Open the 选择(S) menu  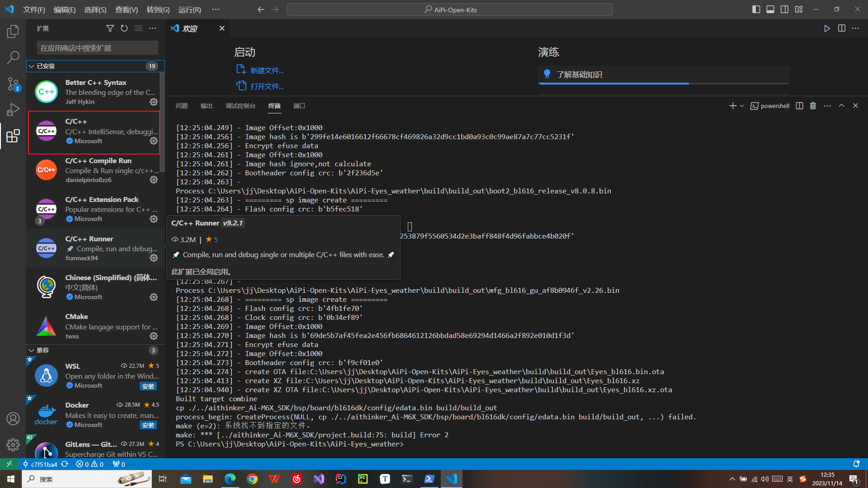pyautogui.click(x=95, y=9)
